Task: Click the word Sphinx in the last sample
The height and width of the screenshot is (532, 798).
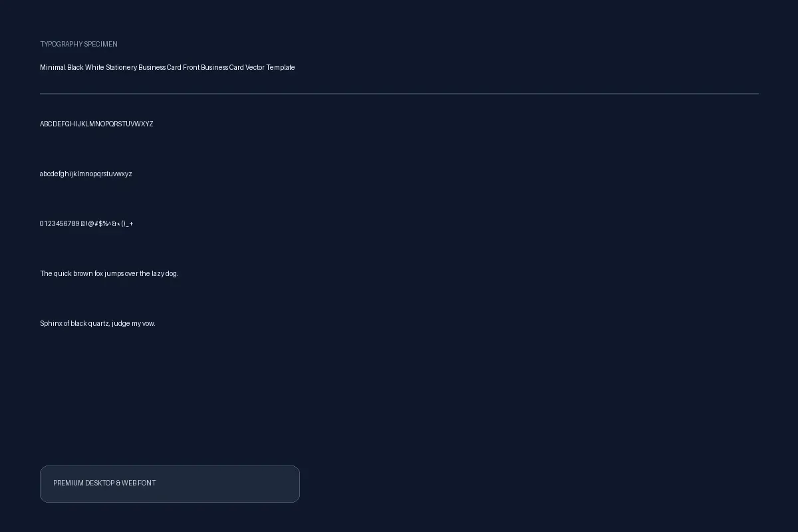Action: [51, 323]
